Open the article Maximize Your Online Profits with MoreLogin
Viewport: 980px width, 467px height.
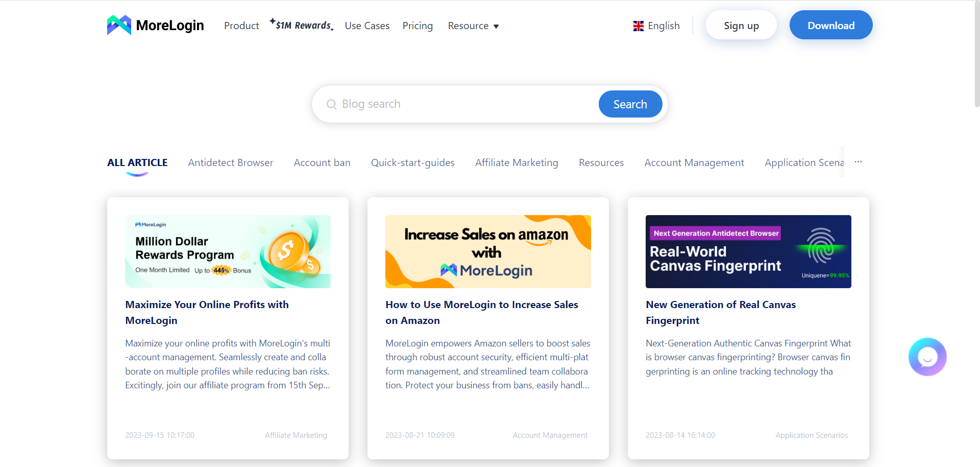point(207,312)
